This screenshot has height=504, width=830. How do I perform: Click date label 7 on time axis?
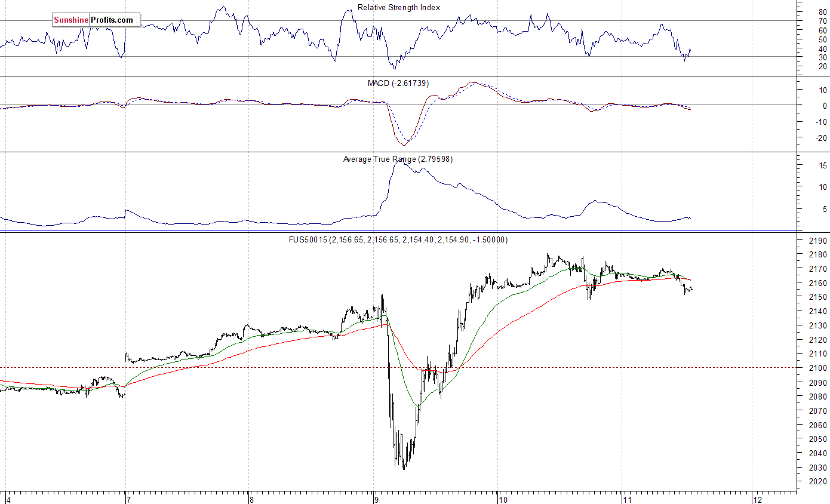point(128,499)
